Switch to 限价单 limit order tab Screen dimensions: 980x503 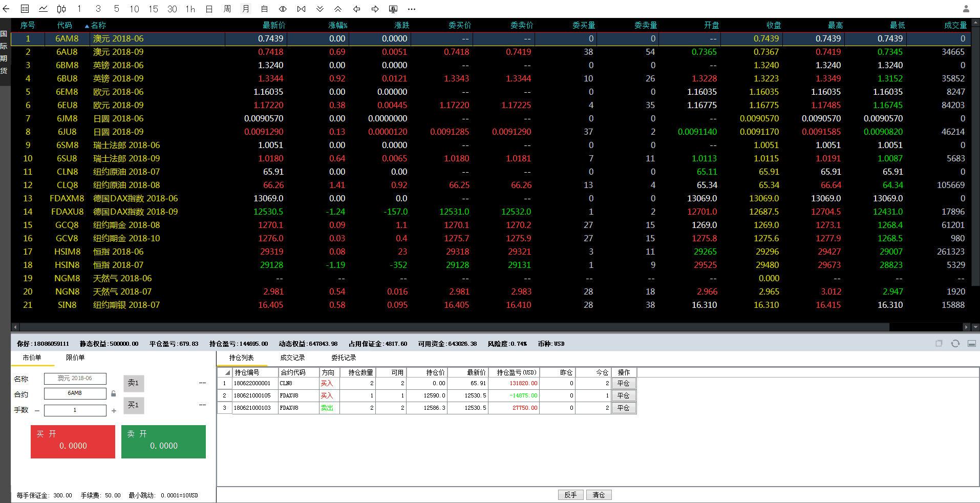(75, 358)
